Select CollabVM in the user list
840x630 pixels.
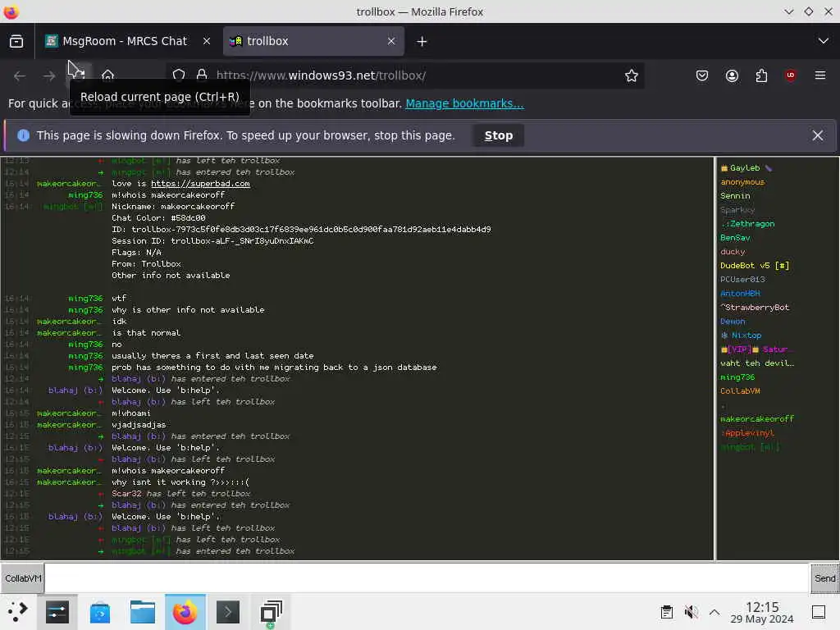tap(741, 391)
